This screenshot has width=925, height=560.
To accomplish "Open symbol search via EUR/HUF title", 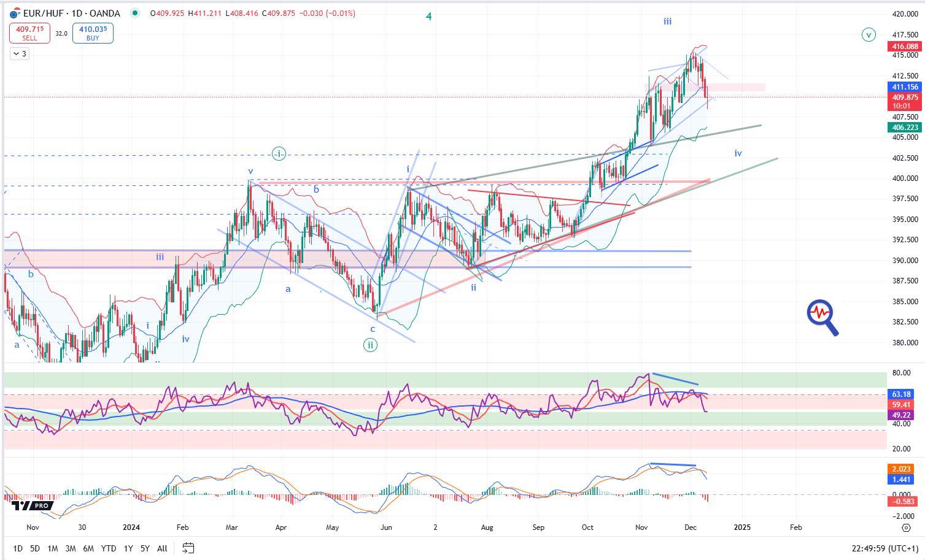I will pyautogui.click(x=42, y=13).
